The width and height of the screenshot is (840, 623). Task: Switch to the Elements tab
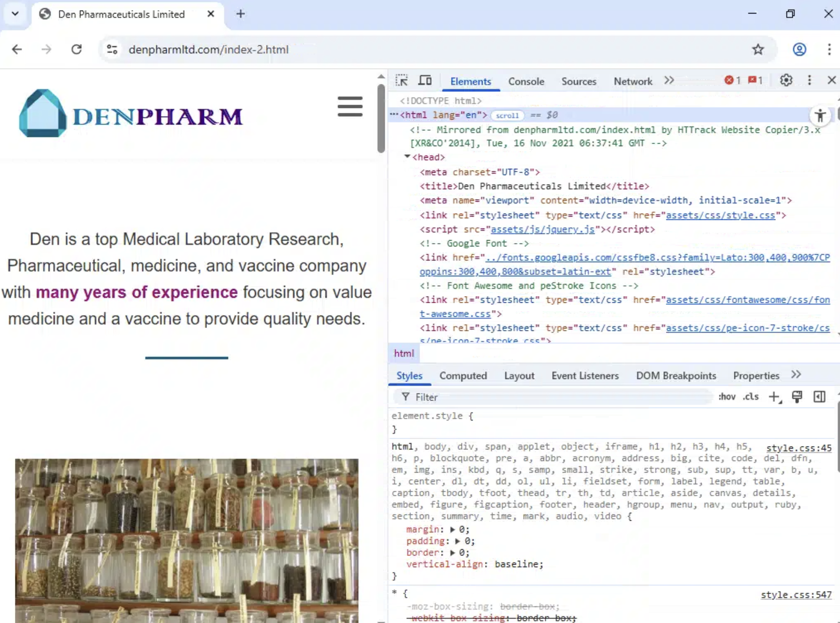point(471,81)
